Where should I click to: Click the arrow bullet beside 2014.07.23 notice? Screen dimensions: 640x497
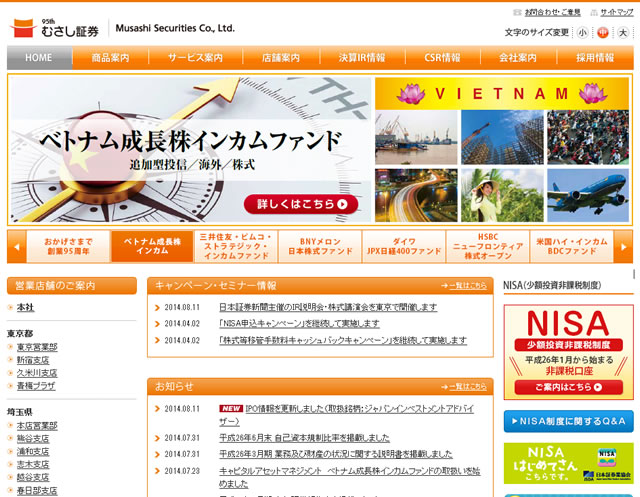pos(157,471)
